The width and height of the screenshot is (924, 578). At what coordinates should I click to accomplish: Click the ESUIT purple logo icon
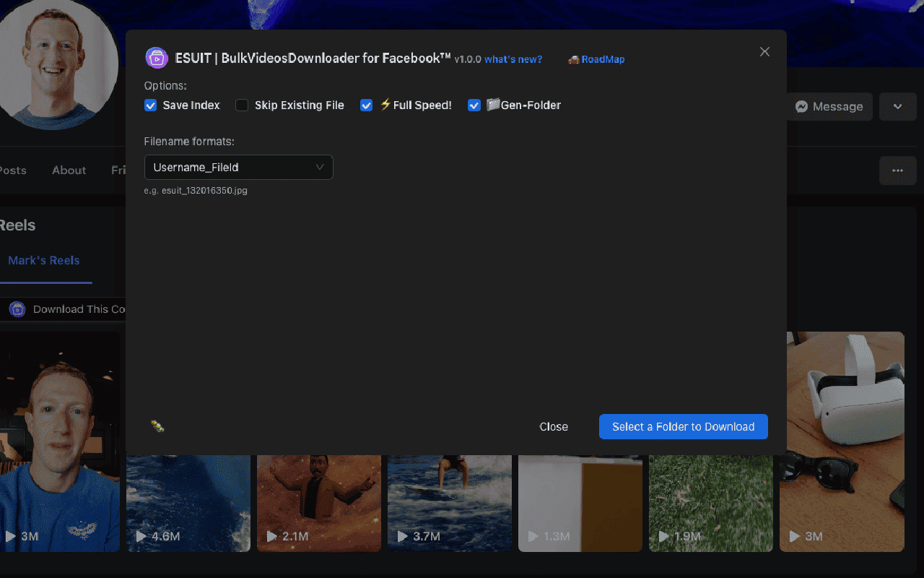pyautogui.click(x=157, y=58)
